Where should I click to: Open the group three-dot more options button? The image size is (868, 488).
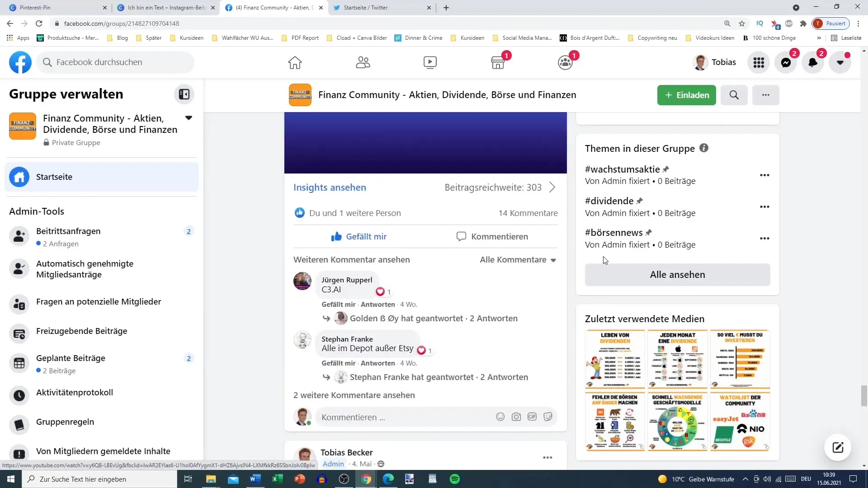765,95
